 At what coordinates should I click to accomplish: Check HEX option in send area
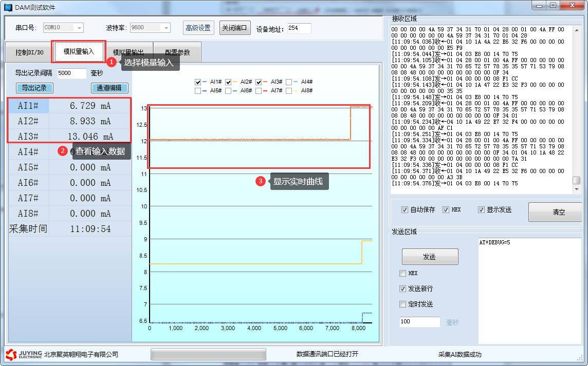pyautogui.click(x=403, y=273)
